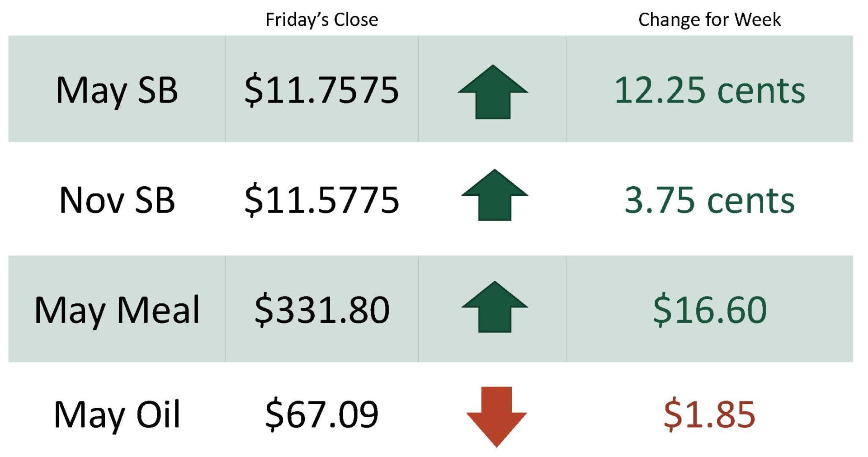The width and height of the screenshot is (868, 457).
Task: Select the $331.80 closing price
Action: click(x=321, y=310)
